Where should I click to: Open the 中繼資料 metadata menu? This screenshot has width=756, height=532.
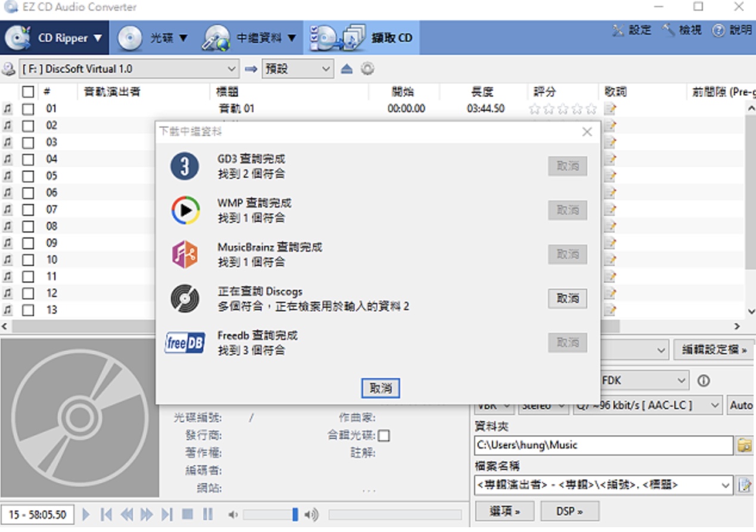249,38
